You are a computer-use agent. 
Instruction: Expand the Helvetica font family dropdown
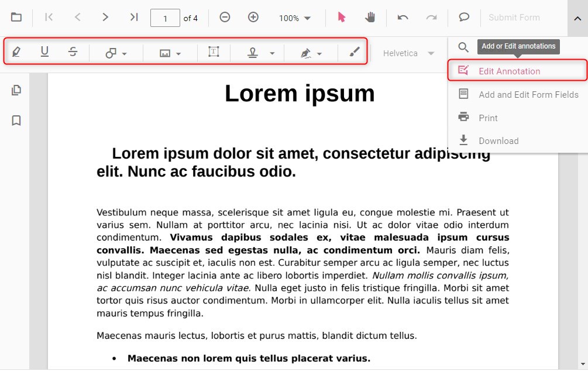(x=408, y=52)
